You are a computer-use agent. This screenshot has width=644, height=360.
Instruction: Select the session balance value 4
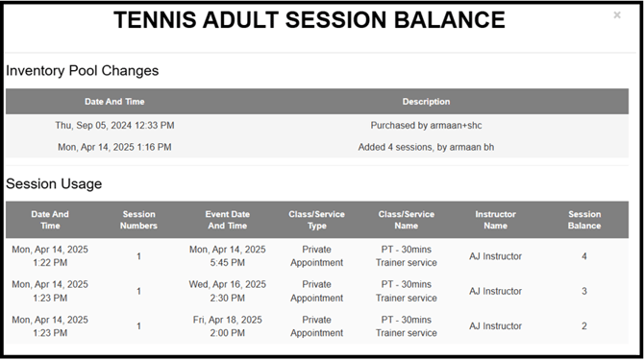(584, 256)
